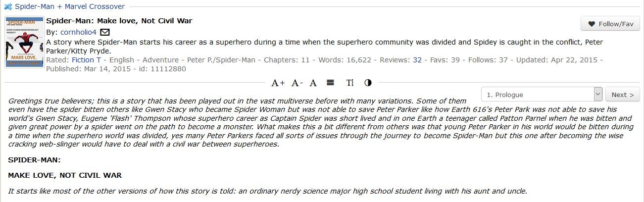Click the story cover image thumbnail
The width and height of the screenshot is (644, 202).
pyautogui.click(x=24, y=42)
